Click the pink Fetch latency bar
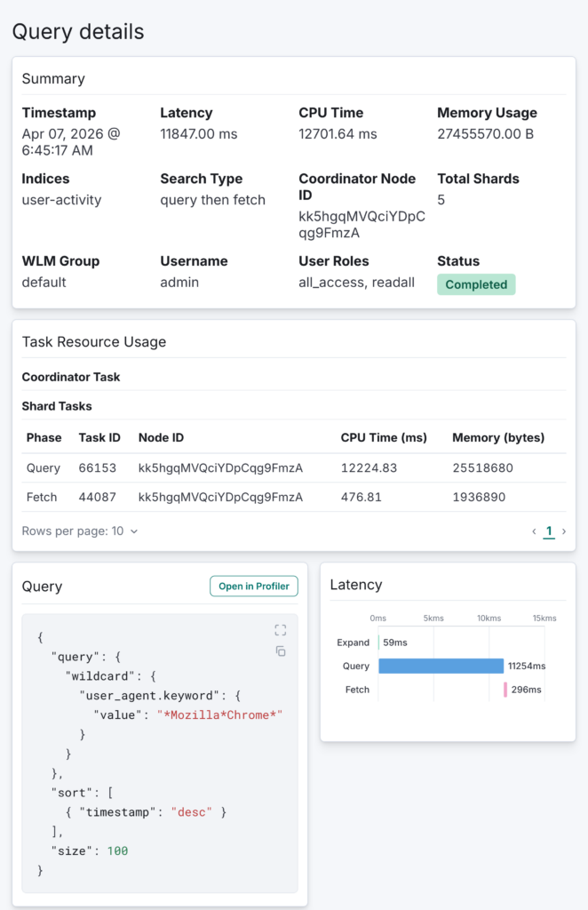Screen dimensions: 588x910 tap(505, 690)
